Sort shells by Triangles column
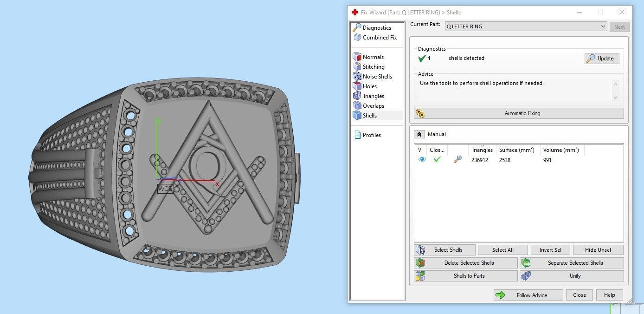Image resolution: width=644 pixels, height=314 pixels. 482,150
